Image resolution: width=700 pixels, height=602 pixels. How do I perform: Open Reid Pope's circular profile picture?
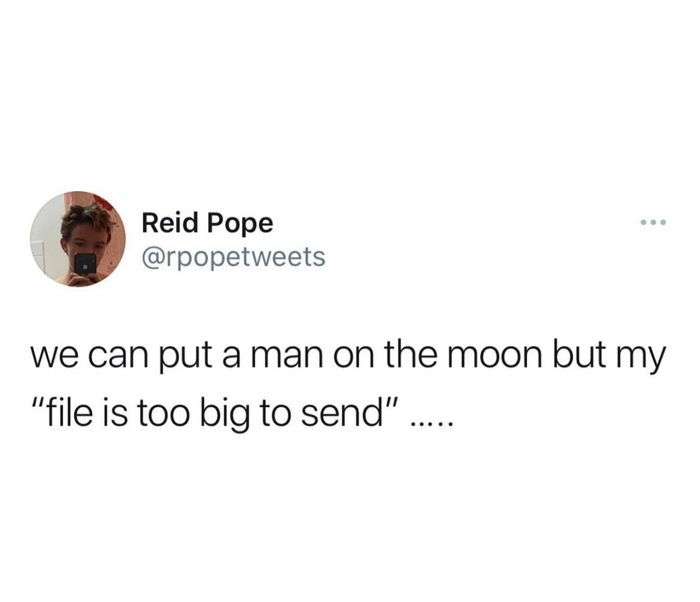click(x=78, y=239)
